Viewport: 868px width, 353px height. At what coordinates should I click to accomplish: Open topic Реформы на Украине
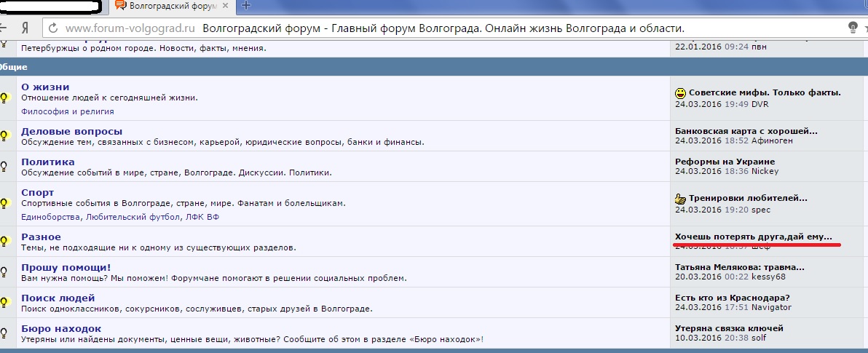click(725, 162)
